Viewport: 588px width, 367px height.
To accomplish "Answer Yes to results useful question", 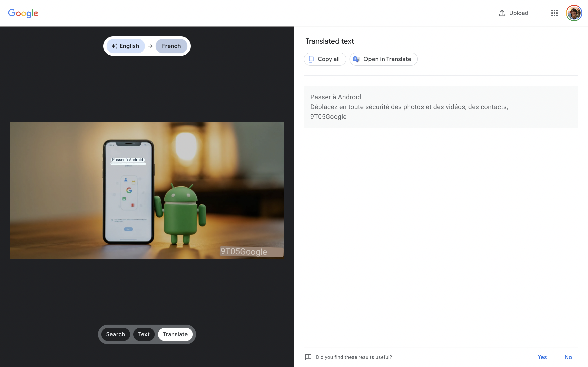I will 542,357.
